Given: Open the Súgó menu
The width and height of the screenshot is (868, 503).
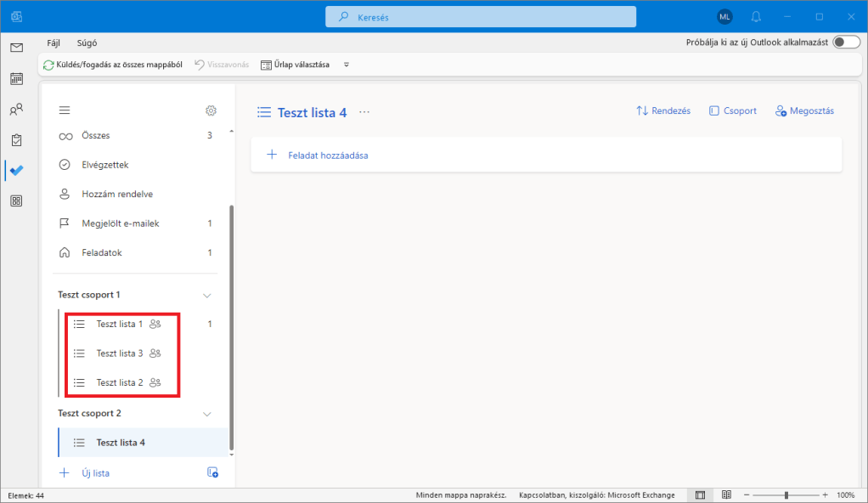Looking at the screenshot, I should tap(87, 42).
